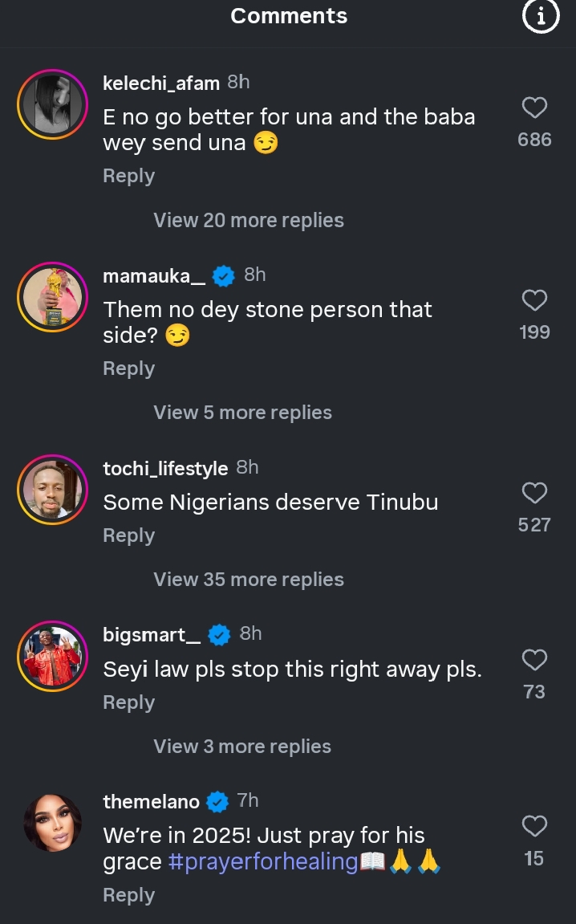Open mamauka_'s profile picture story

pos(52,297)
